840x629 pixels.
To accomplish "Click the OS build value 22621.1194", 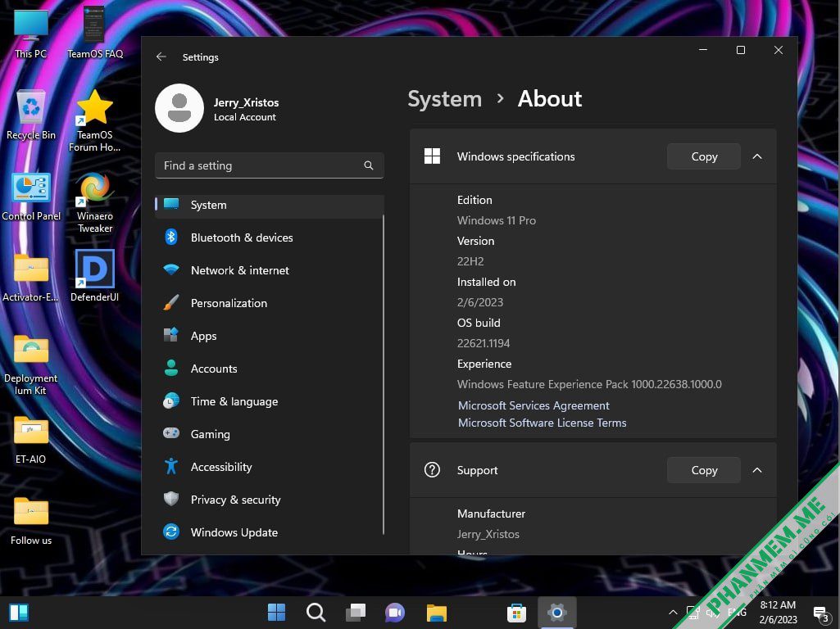I will (x=484, y=343).
